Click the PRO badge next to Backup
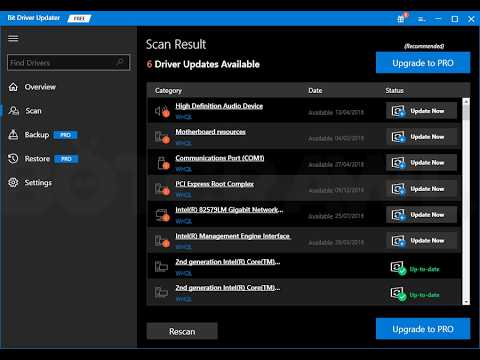 click(x=65, y=135)
